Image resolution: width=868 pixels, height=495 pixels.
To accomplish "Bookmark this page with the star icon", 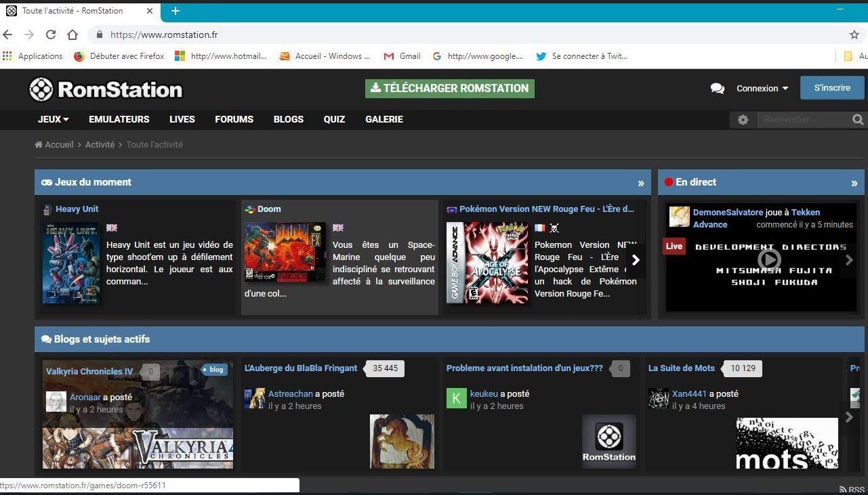I will click(854, 35).
